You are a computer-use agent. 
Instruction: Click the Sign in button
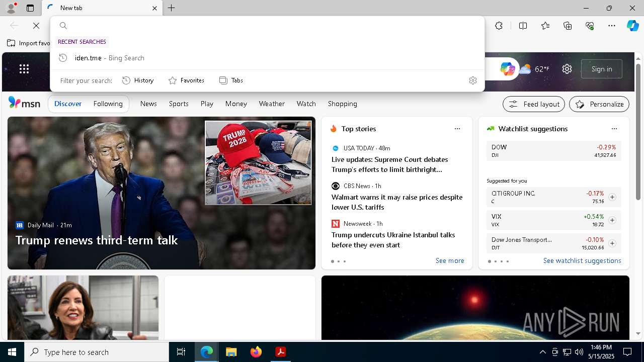tap(602, 69)
